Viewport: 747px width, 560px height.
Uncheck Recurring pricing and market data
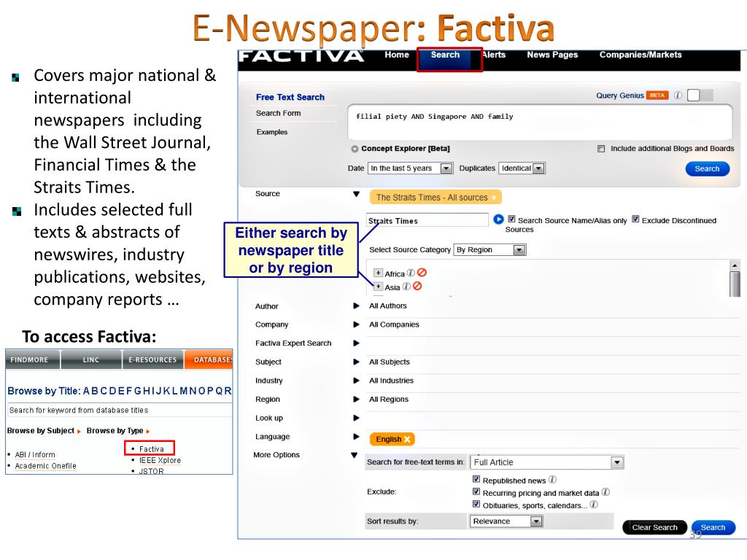476,492
